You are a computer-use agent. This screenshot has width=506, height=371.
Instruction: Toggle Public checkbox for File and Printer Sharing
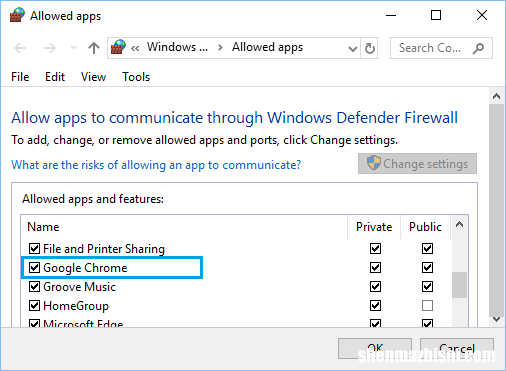427,248
